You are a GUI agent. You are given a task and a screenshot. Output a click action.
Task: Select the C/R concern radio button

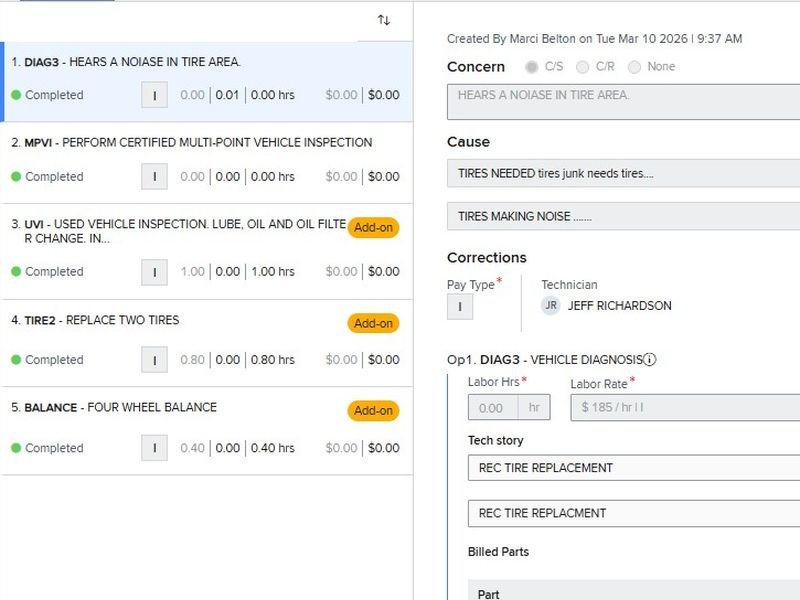pyautogui.click(x=584, y=67)
